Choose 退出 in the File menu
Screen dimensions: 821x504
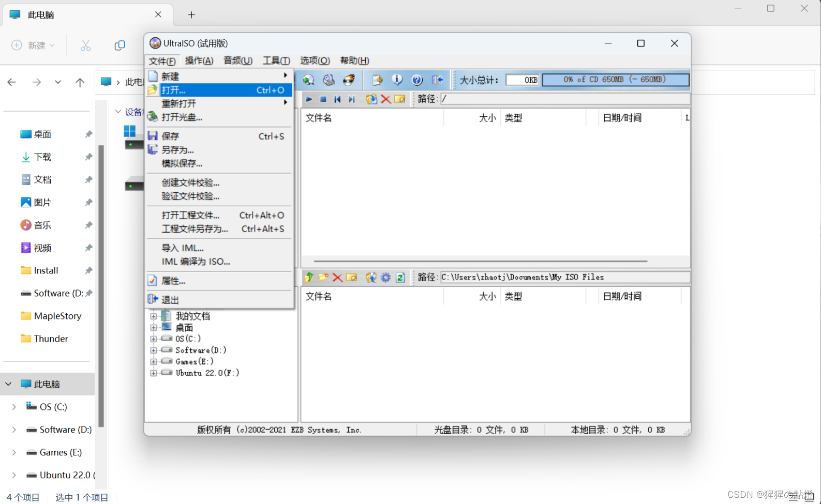(219, 300)
